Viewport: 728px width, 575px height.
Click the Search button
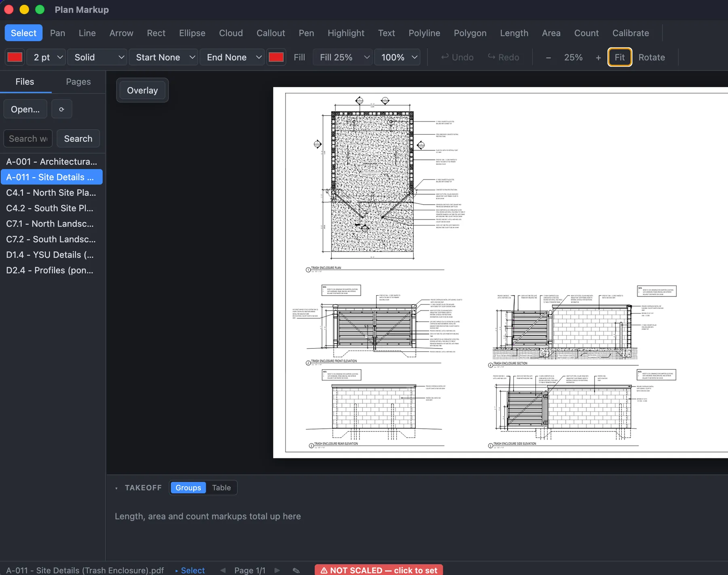(78, 139)
